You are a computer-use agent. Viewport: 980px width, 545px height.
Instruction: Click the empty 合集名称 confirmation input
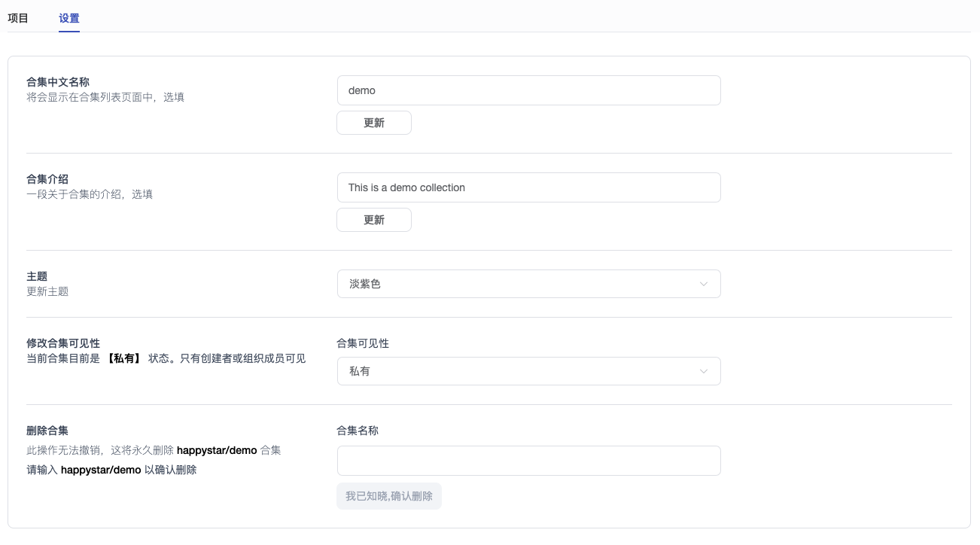(528, 461)
